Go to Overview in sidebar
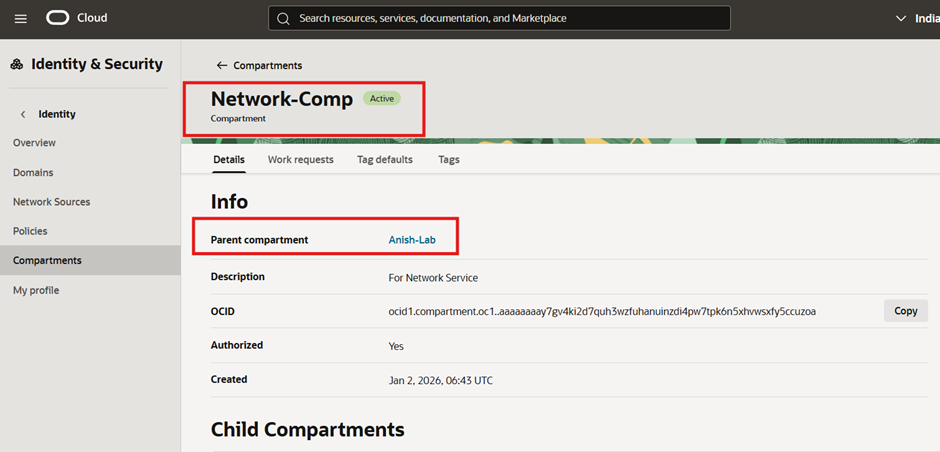The height and width of the screenshot is (452, 940). point(34,143)
